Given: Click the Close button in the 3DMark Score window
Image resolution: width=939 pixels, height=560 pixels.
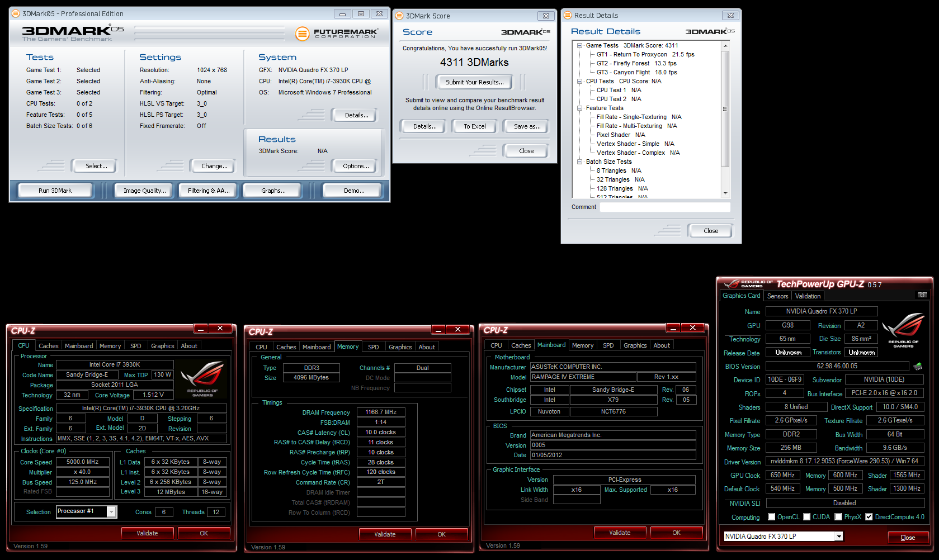Looking at the screenshot, I should pyautogui.click(x=526, y=151).
